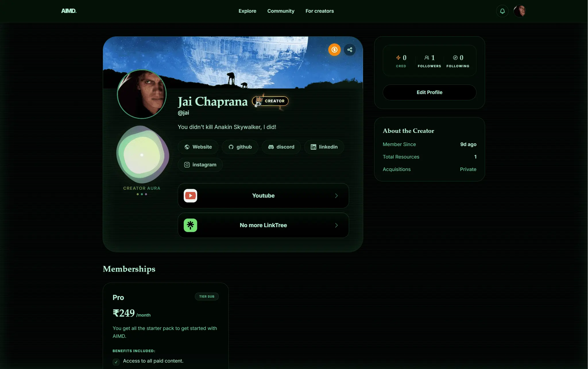The image size is (588, 369).
Task: Click the checkmark beside Access to all paid content
Action: [x=116, y=362]
